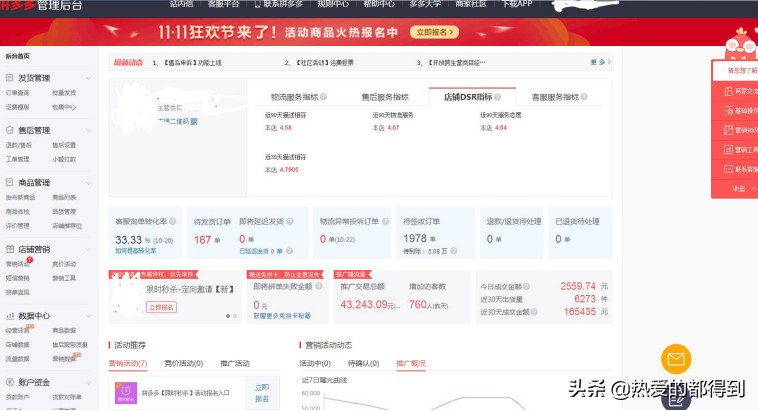Click the 营销工具 chart icon in red panel
The height and width of the screenshot is (411, 758).
click(729, 150)
